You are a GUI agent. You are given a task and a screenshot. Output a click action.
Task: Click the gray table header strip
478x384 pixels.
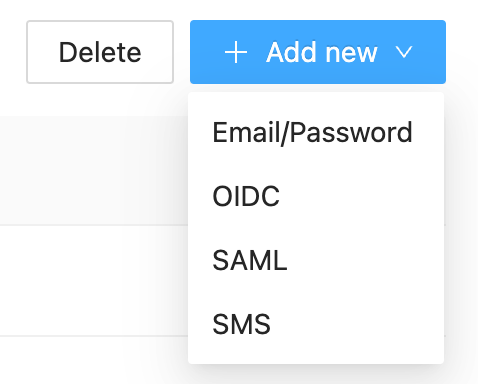pyautogui.click(x=94, y=170)
